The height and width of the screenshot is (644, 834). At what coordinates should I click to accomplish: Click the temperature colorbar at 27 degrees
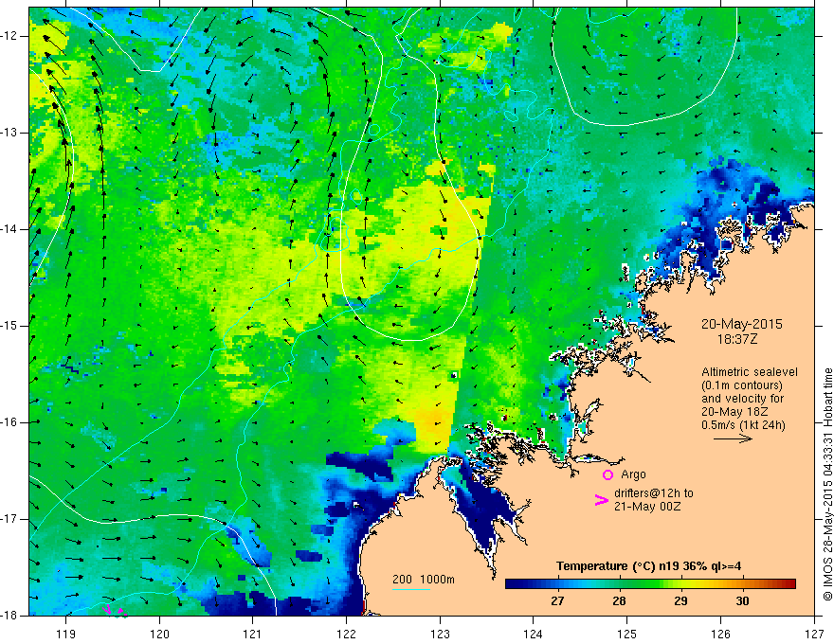(557, 584)
